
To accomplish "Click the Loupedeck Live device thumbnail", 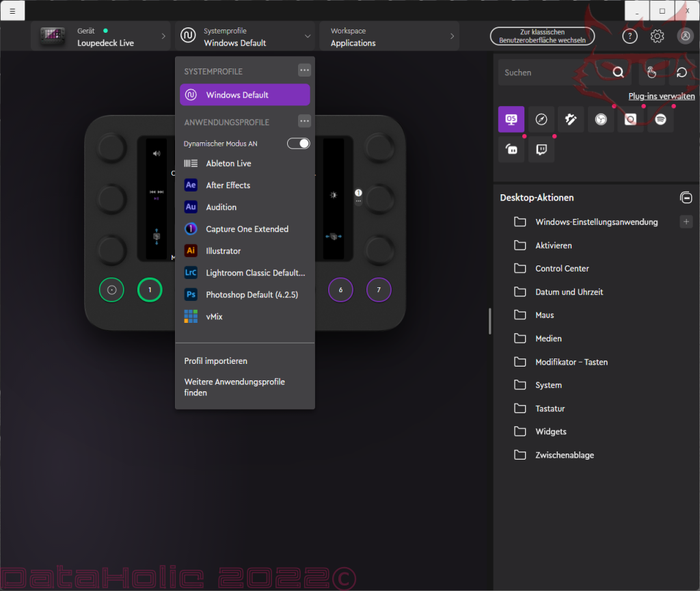I will coord(53,36).
